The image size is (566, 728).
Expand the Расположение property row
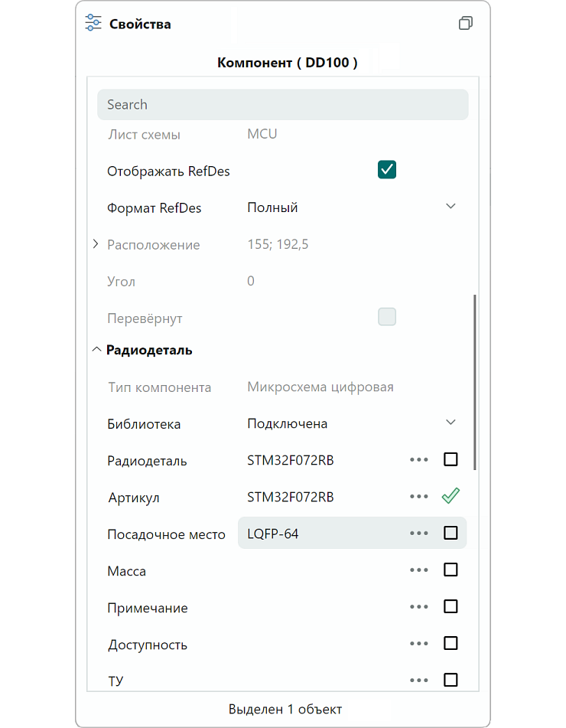96,244
